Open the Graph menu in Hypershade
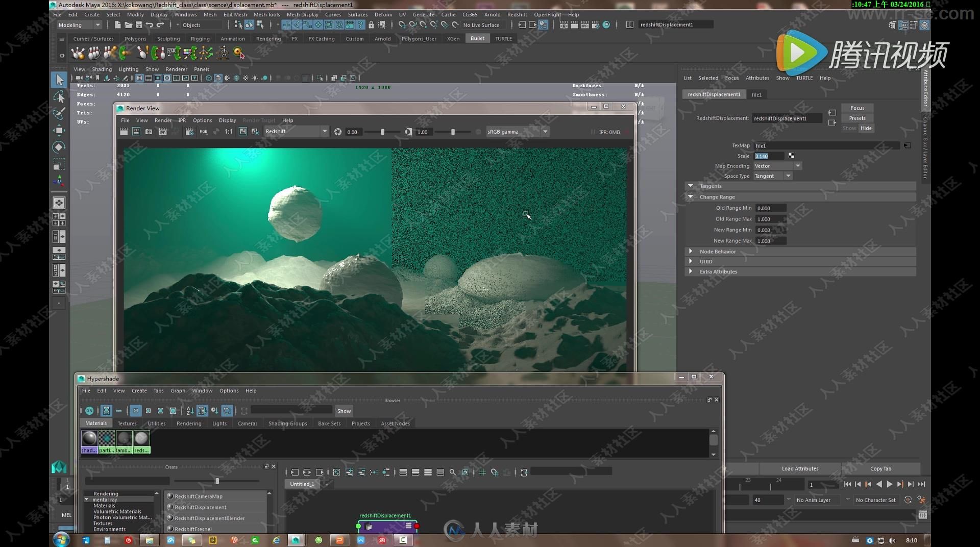 pos(178,391)
